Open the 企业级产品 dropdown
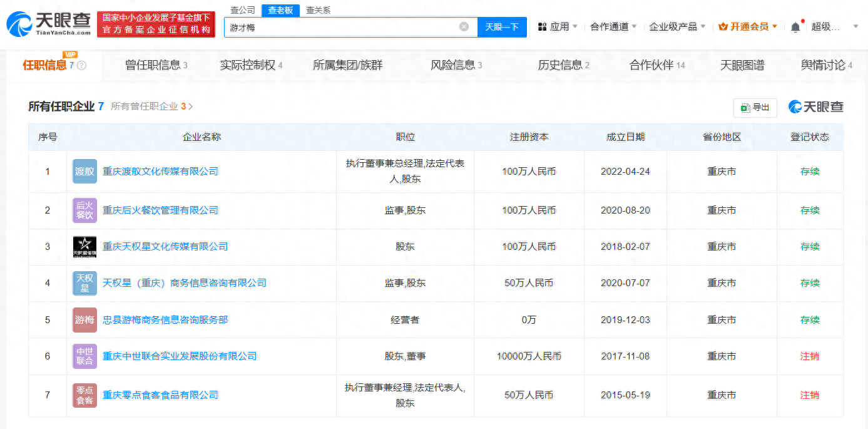The height and width of the screenshot is (429, 868). 677,27
